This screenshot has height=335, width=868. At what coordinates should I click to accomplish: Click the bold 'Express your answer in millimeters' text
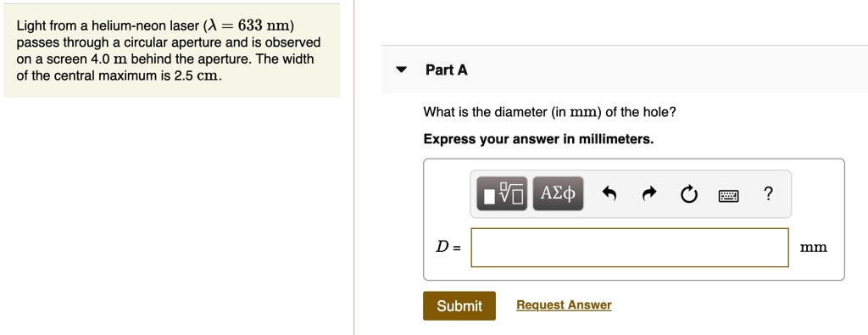point(538,139)
